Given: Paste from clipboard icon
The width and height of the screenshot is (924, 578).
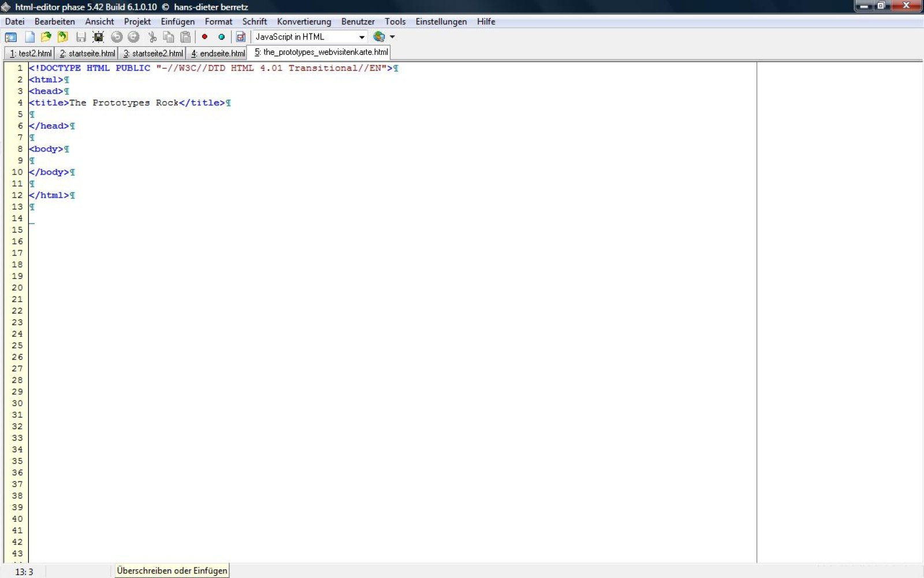Looking at the screenshot, I should (x=185, y=37).
